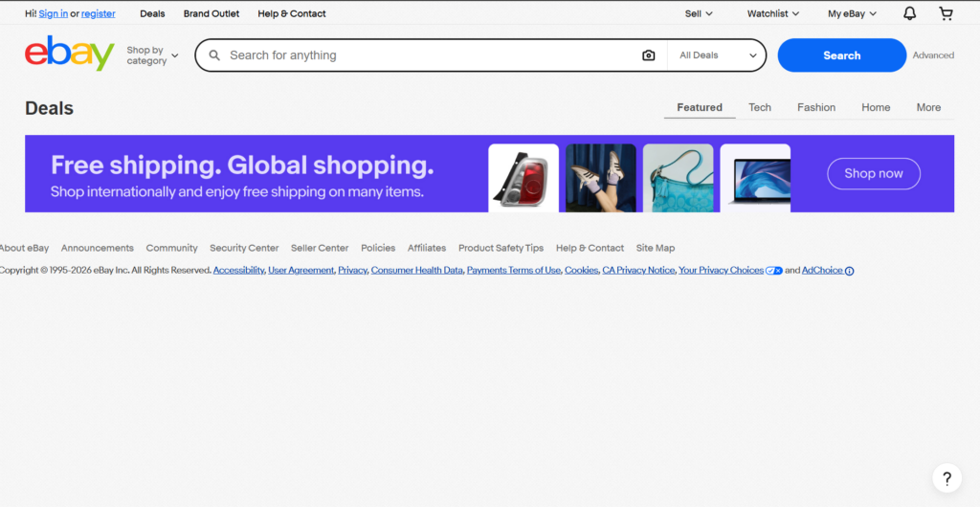Image resolution: width=980 pixels, height=507 pixels.
Task: Open Help & Contact in top bar
Action: point(292,13)
